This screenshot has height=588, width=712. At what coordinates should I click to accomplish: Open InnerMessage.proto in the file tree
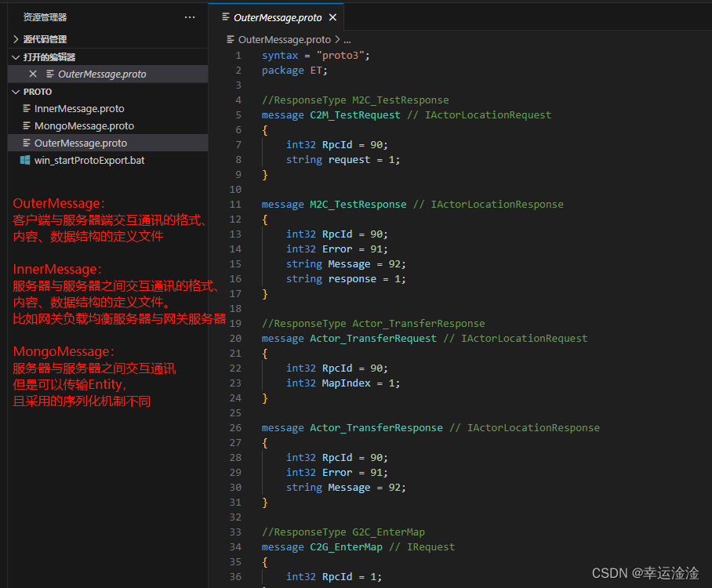click(79, 108)
